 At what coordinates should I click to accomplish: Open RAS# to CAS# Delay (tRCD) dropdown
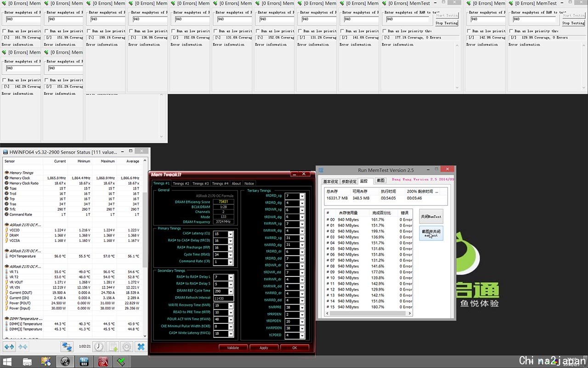pyautogui.click(x=231, y=241)
